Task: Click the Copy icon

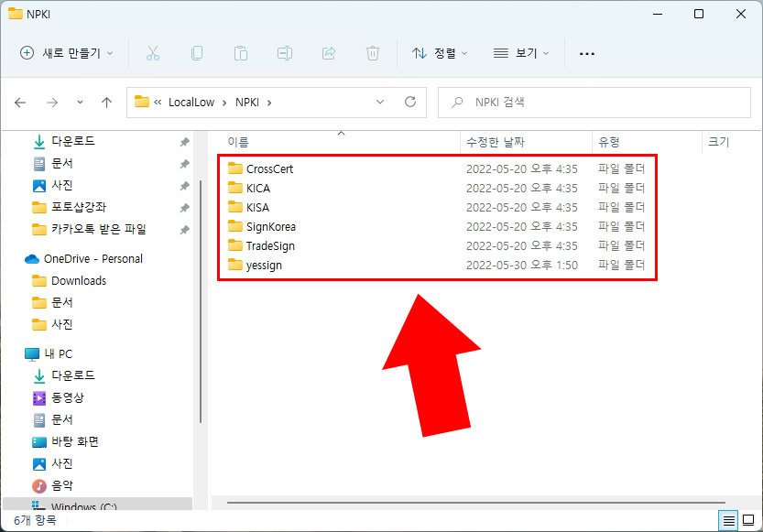Action: pyautogui.click(x=197, y=53)
